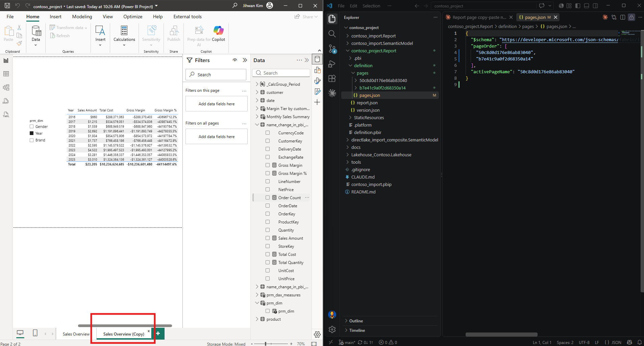The width and height of the screenshot is (644, 346).
Task: Open DAX query view icon
Action: pos(6,101)
